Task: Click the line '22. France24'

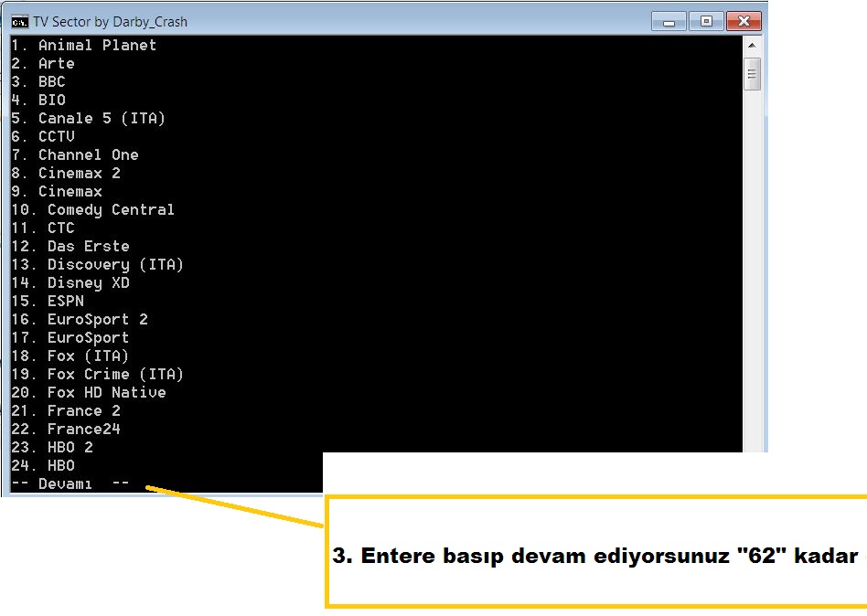Action: tap(66, 429)
